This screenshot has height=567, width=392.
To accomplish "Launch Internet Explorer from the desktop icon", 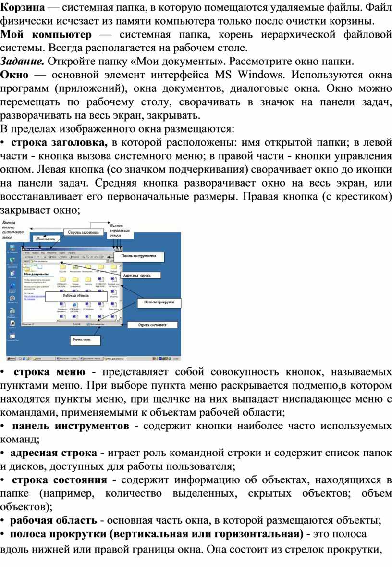I will pos(12,288).
